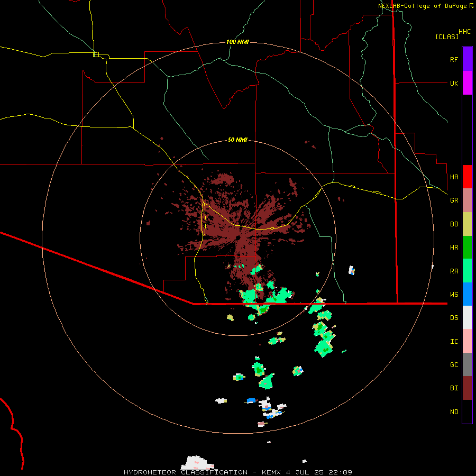Click the HR dark green legend swatch
Image resolution: width=476 pixels, height=476 pixels.
click(467, 248)
